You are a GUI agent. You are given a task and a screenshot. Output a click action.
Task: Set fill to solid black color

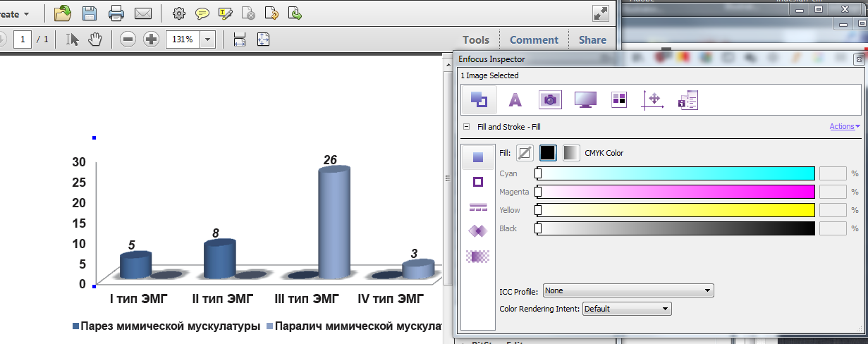[x=548, y=153]
